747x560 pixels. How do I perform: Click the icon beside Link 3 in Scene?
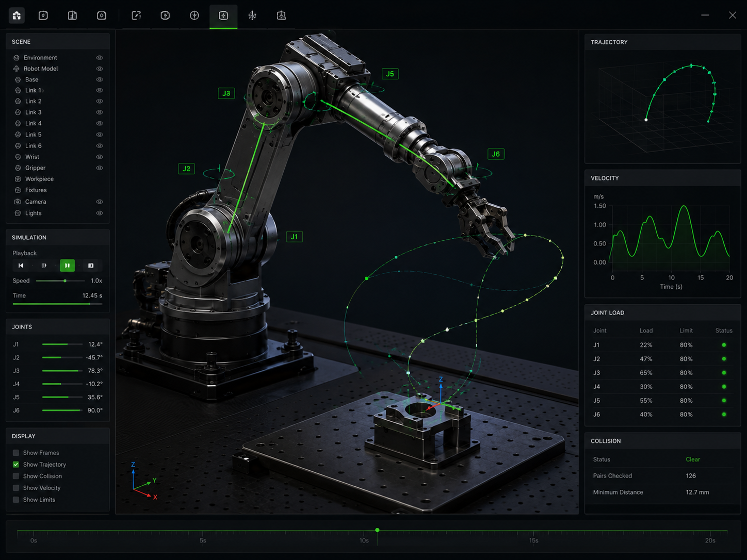[x=18, y=112]
